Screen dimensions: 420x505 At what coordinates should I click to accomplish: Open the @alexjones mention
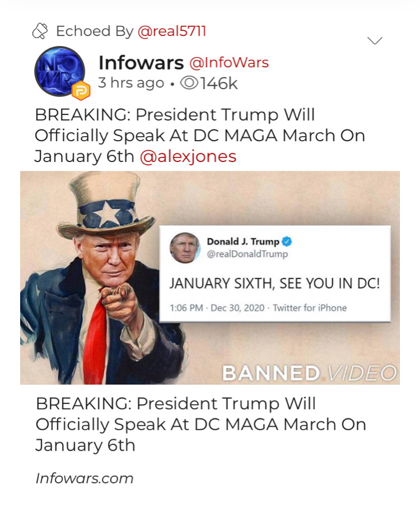pyautogui.click(x=188, y=156)
